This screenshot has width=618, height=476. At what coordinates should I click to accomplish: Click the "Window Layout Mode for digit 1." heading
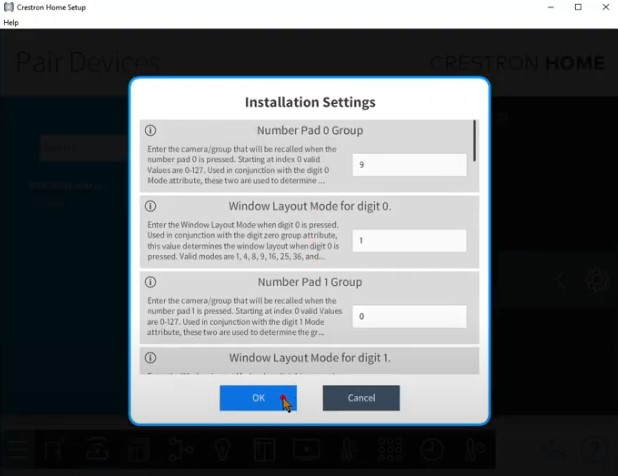(310, 357)
